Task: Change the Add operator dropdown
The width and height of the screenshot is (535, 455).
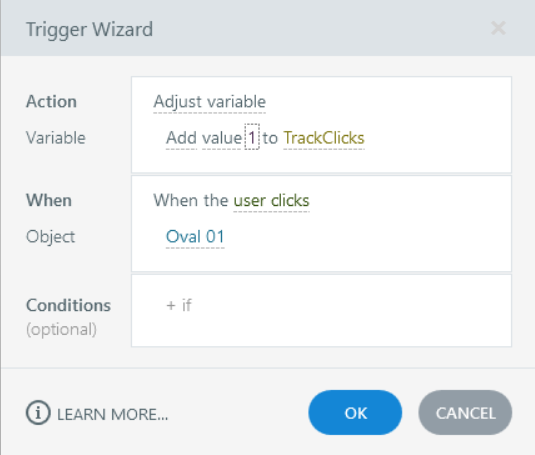Action: (182, 138)
